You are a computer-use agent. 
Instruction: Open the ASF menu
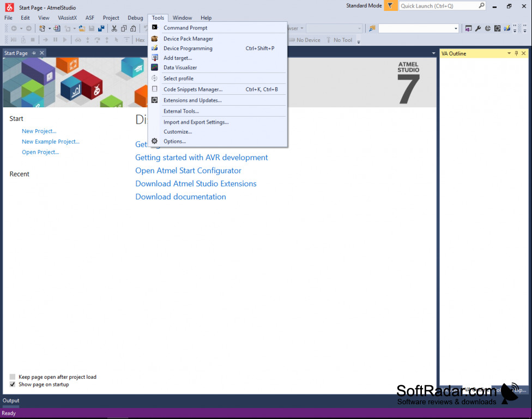coord(90,17)
